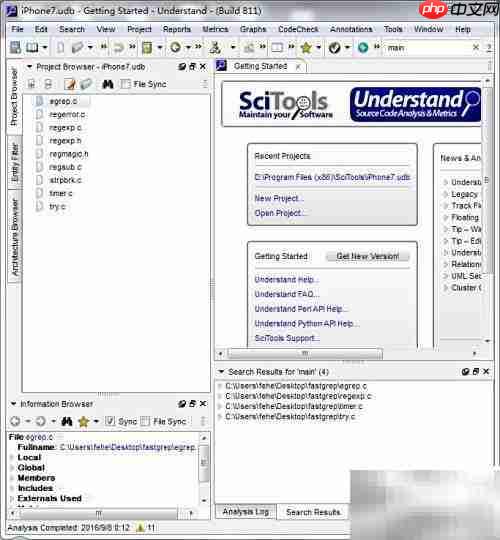The width and height of the screenshot is (500, 540).
Task: Select regexp.h in the Project Browser
Action: (x=65, y=141)
